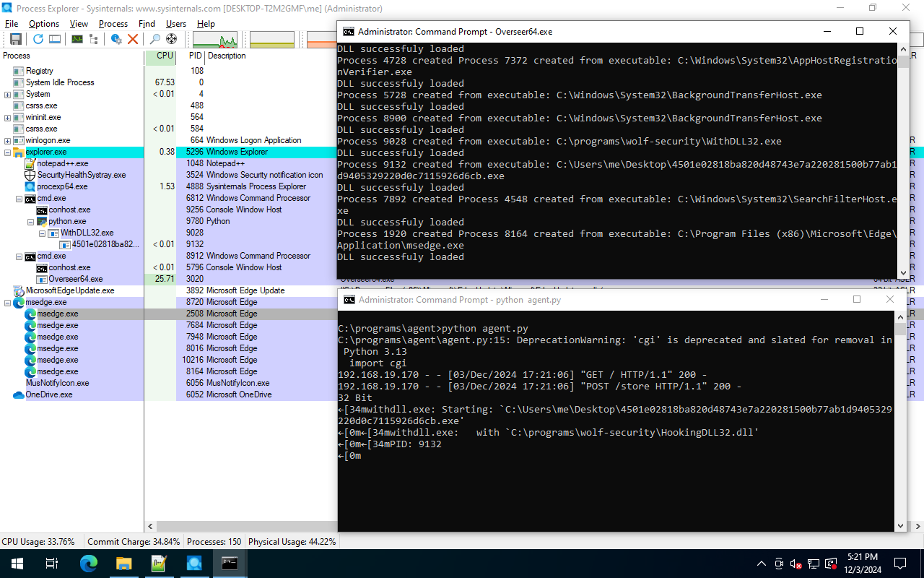Click the CPU usage history mini graph

214,39
